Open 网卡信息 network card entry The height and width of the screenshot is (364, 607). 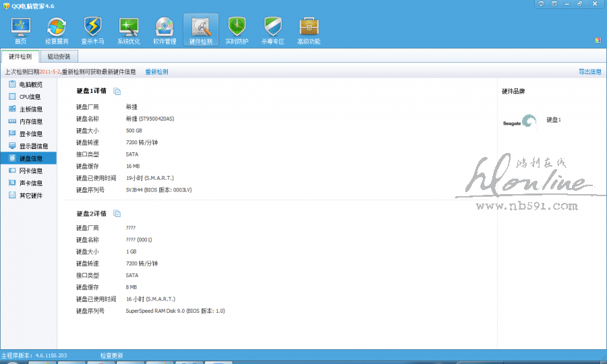point(30,171)
